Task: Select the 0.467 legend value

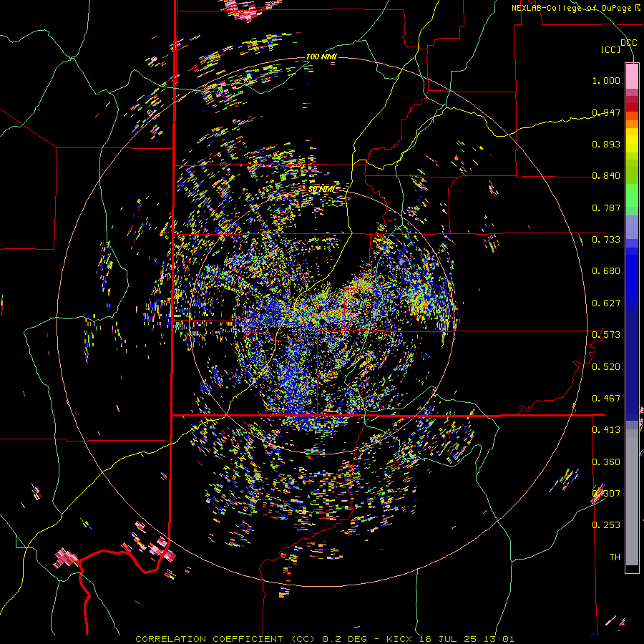Action: point(606,399)
